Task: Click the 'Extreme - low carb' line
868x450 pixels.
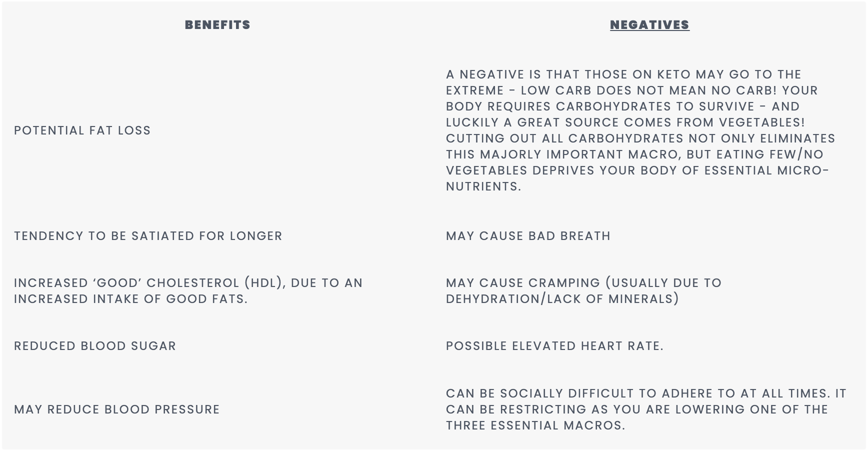Action: click(632, 90)
